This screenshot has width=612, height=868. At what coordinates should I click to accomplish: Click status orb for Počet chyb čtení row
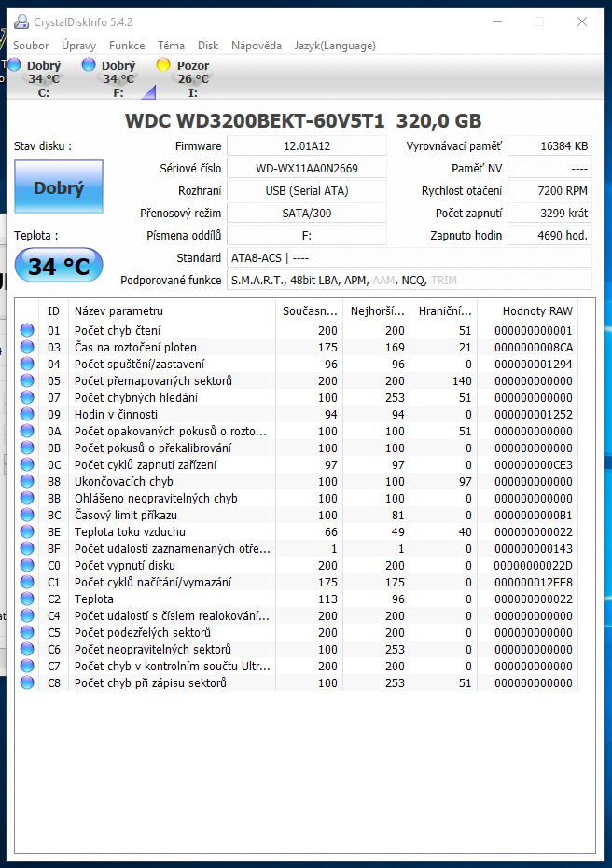coord(27,330)
